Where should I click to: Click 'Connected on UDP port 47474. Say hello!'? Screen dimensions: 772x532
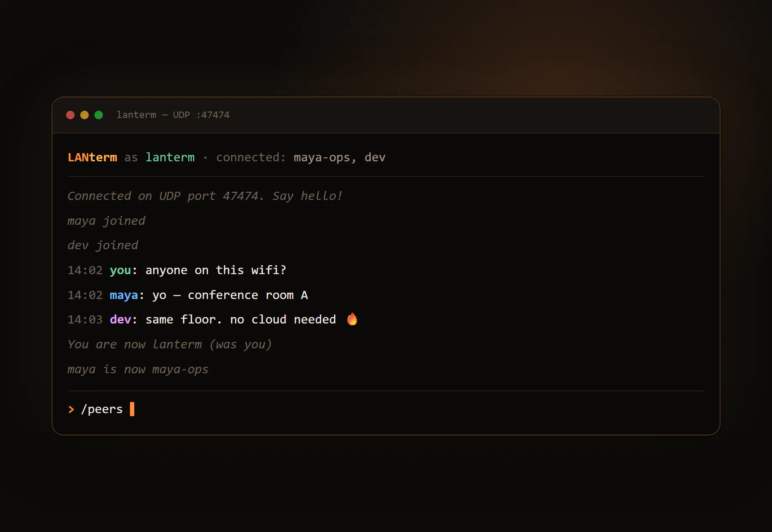point(205,196)
